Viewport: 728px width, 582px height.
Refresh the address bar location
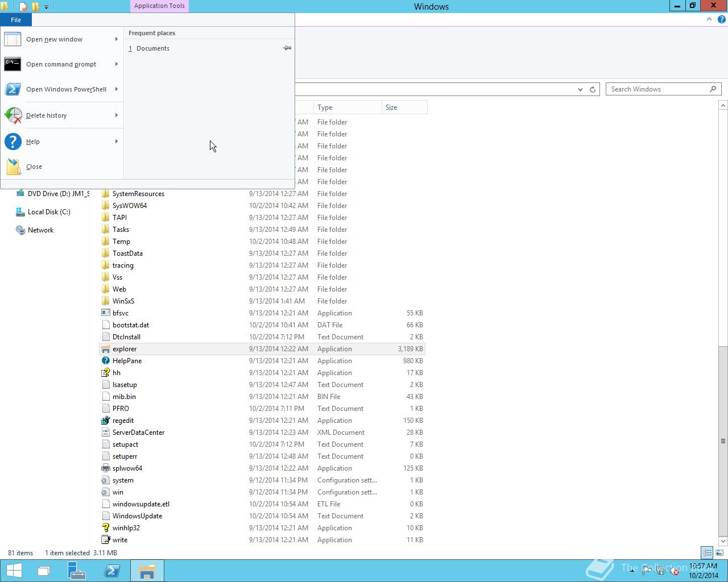click(593, 89)
